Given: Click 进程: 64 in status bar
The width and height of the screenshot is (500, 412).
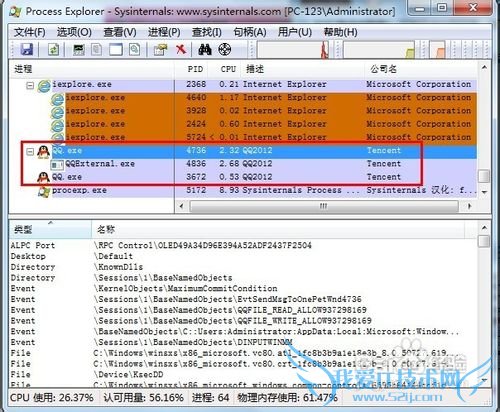Looking at the screenshot, I should pos(211,398).
